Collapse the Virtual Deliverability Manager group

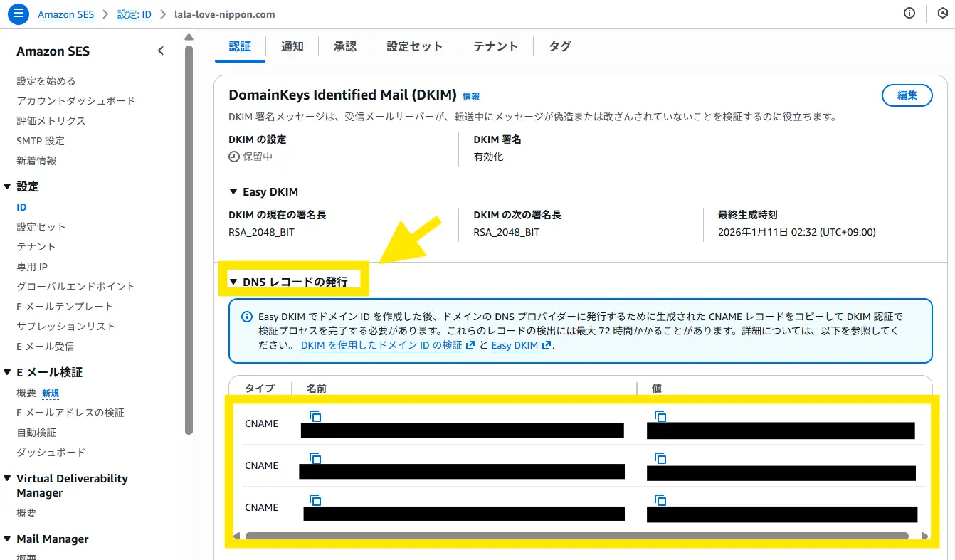(7, 479)
